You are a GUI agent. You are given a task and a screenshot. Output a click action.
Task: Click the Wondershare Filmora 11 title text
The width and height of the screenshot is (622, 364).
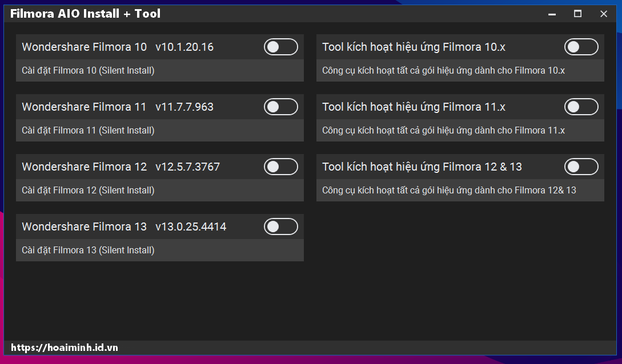[84, 107]
